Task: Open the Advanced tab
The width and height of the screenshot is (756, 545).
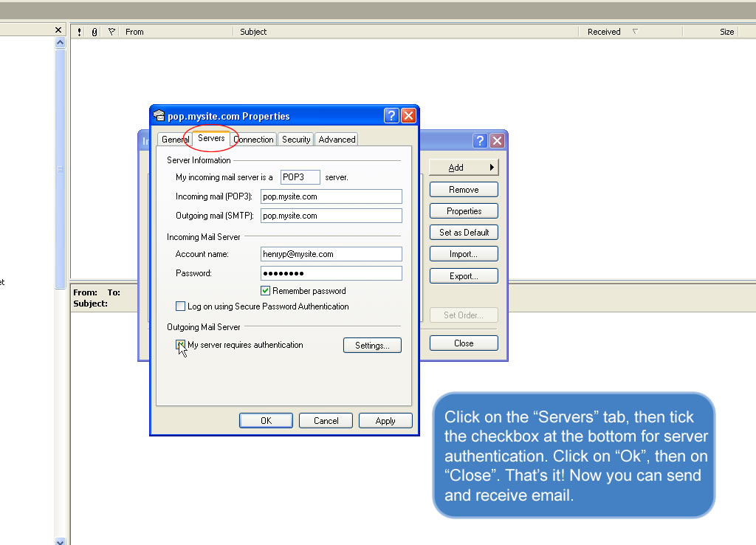Action: point(337,140)
